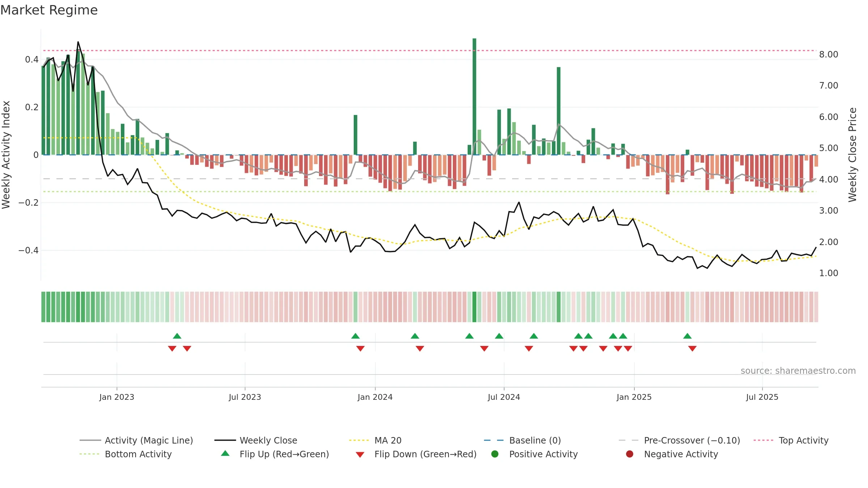Click the Weekly Activity Index axis title
This screenshot has height=488, width=868.
coord(6,155)
